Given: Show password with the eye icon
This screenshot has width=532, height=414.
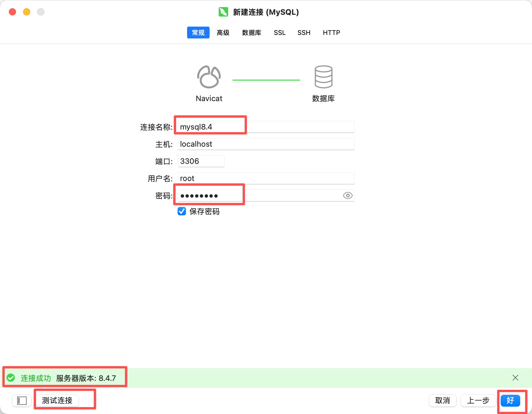Looking at the screenshot, I should click(x=348, y=195).
